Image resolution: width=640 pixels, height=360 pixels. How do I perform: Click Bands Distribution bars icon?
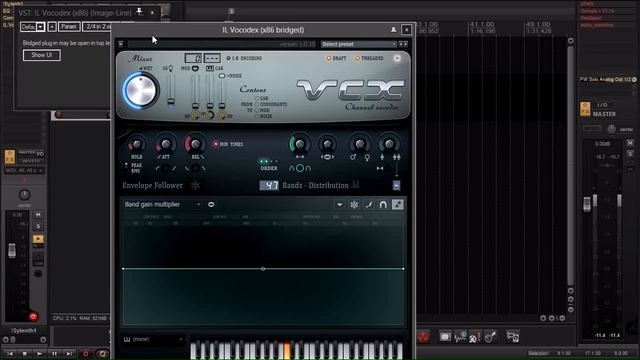coord(356,185)
